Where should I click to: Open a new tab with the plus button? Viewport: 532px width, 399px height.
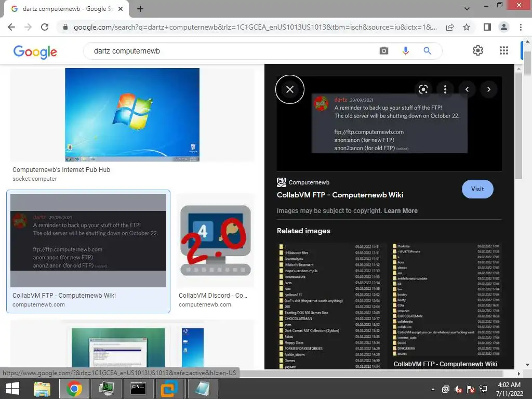tap(140, 9)
